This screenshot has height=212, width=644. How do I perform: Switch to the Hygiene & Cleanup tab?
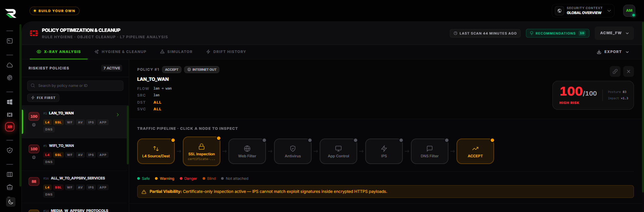point(120,52)
